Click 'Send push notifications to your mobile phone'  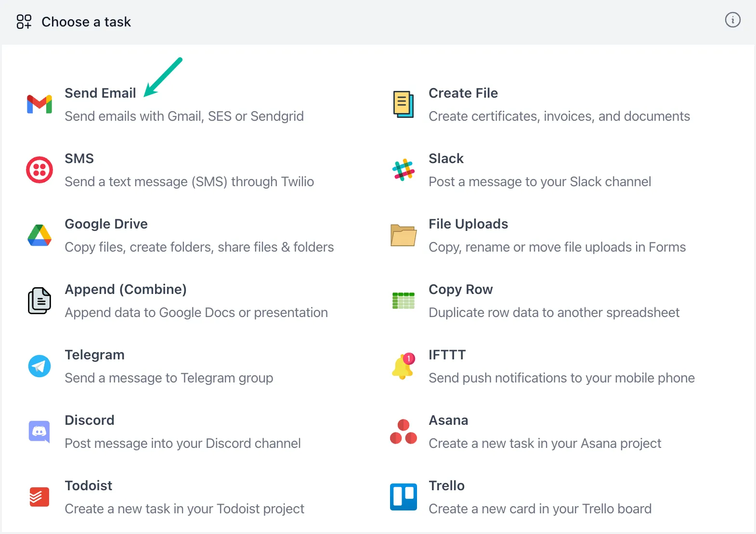coord(562,378)
